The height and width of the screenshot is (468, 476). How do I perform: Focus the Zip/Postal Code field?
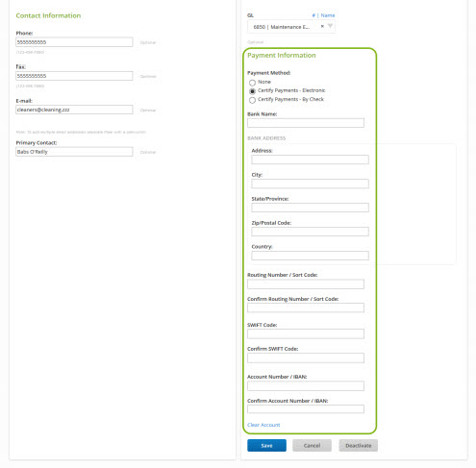click(x=310, y=232)
